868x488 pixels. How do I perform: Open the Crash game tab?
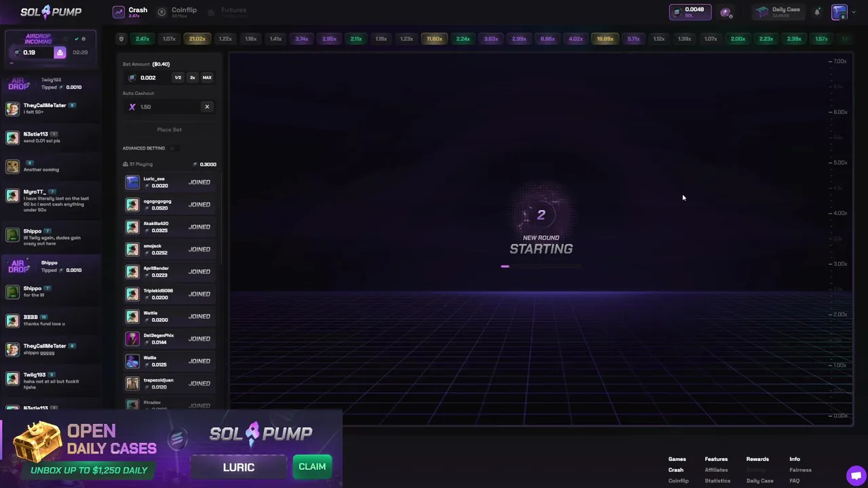pyautogui.click(x=130, y=12)
